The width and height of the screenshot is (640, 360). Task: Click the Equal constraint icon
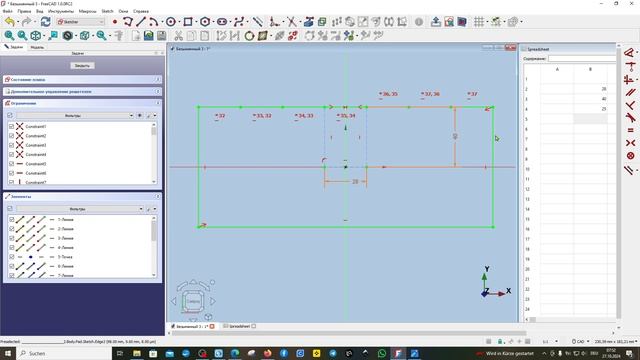click(630, 130)
